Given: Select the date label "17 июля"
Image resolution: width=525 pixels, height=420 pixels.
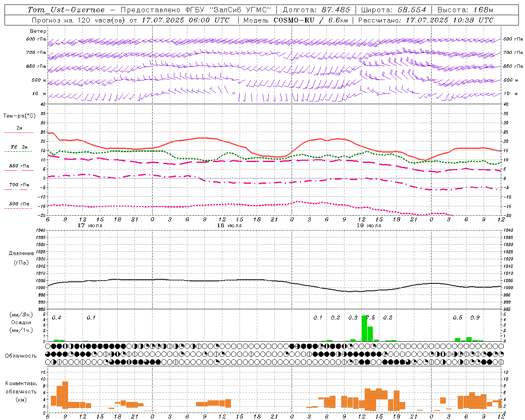Looking at the screenshot, I should point(90,226).
